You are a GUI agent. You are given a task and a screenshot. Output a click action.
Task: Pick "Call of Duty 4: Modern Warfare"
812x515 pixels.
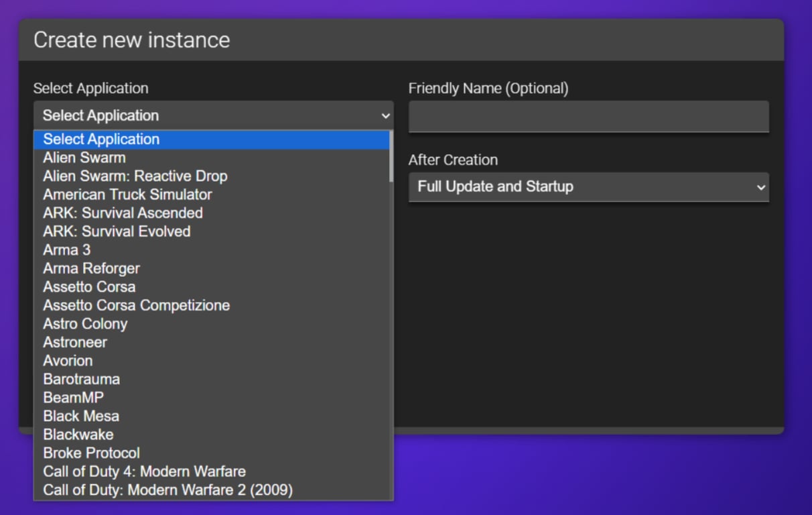pos(143,471)
